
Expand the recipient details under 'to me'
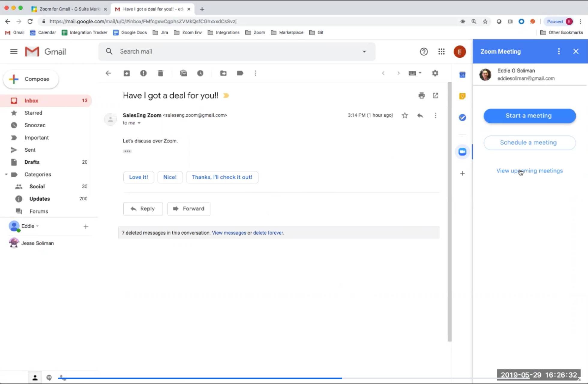(139, 123)
